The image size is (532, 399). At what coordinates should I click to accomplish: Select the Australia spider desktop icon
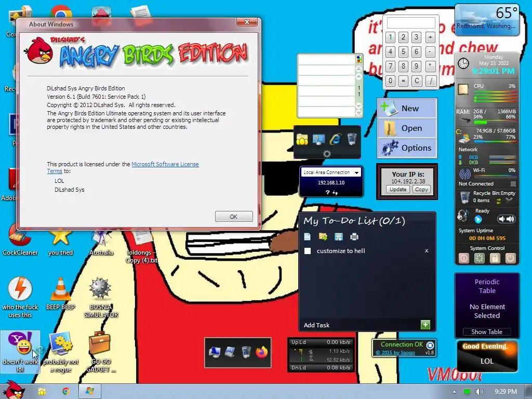point(101,242)
